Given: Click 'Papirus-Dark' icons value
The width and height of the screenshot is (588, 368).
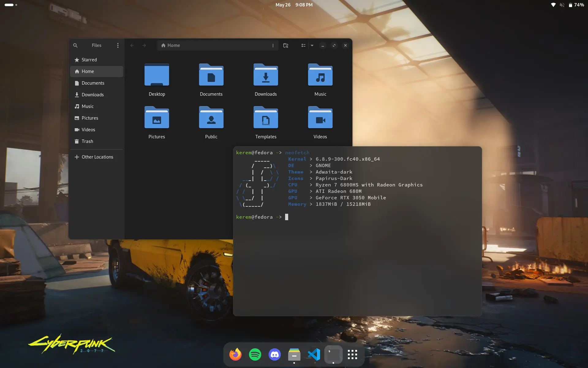Looking at the screenshot, I should (x=334, y=178).
